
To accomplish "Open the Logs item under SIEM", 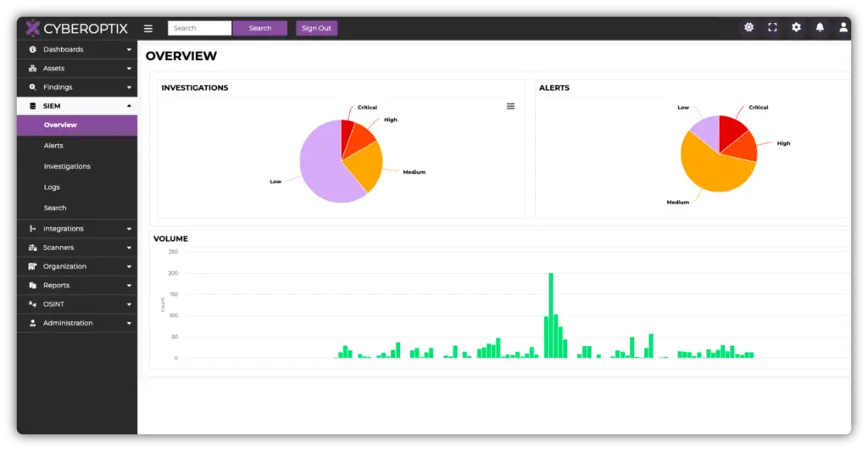I will pos(52,187).
